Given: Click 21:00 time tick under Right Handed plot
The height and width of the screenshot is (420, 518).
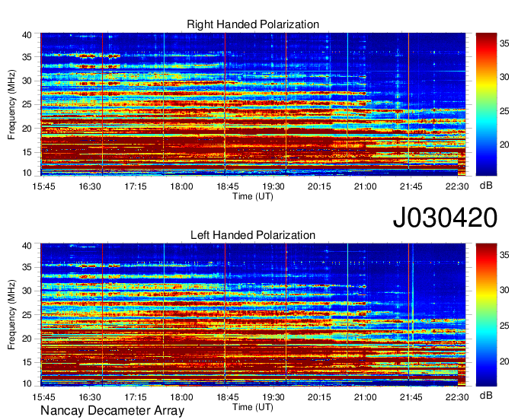Looking at the screenshot, I should (x=365, y=186).
